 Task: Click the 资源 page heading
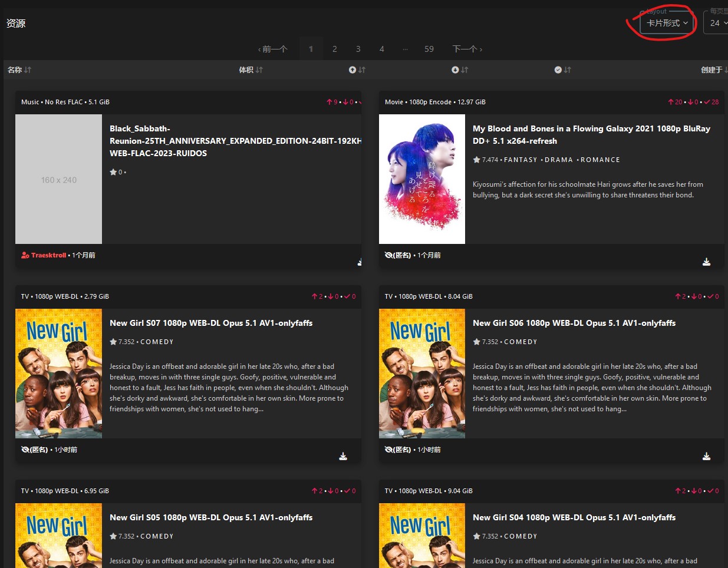pyautogui.click(x=16, y=23)
